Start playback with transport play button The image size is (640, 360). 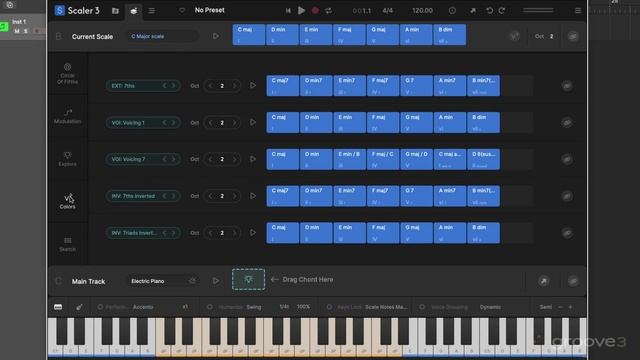(301, 11)
